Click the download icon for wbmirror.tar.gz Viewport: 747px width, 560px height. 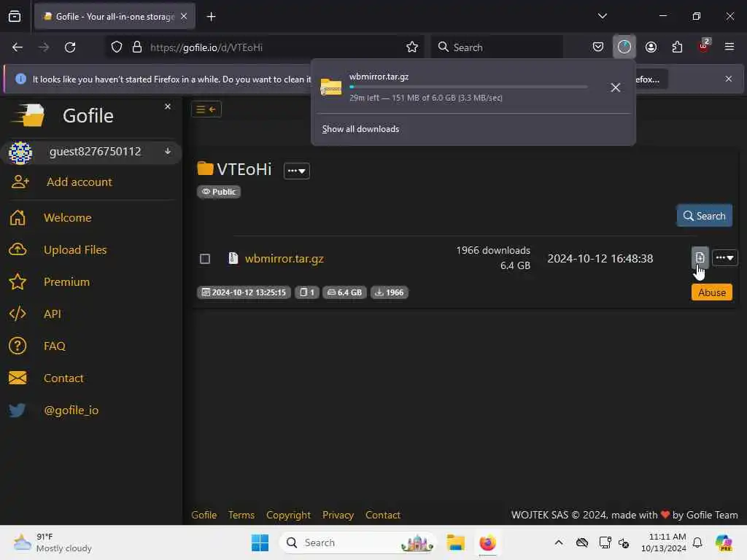700,257
